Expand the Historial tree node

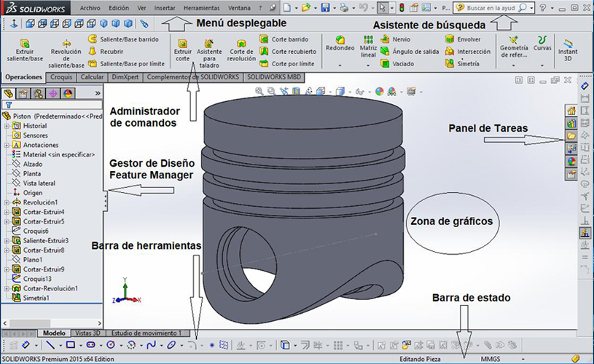(7, 126)
